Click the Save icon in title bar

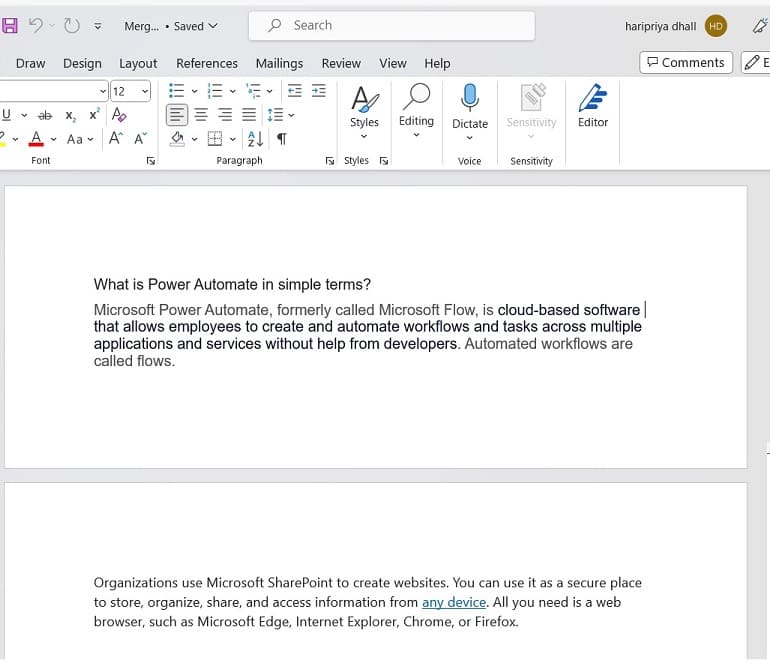pos(9,26)
